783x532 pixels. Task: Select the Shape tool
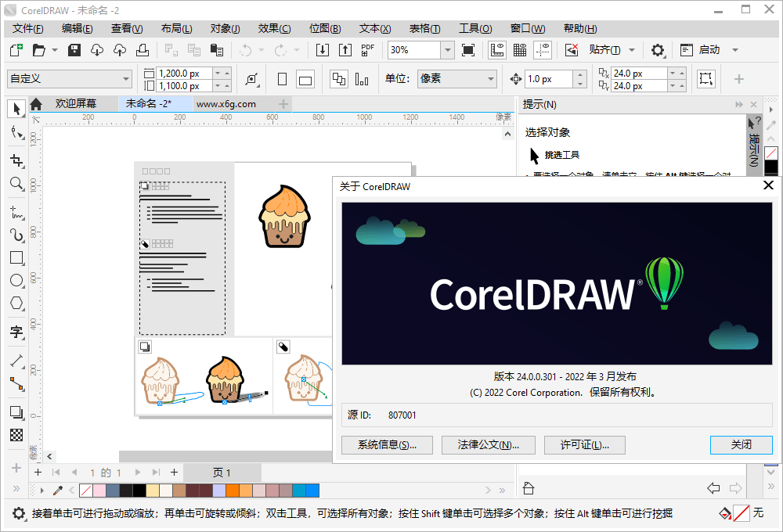click(16, 131)
